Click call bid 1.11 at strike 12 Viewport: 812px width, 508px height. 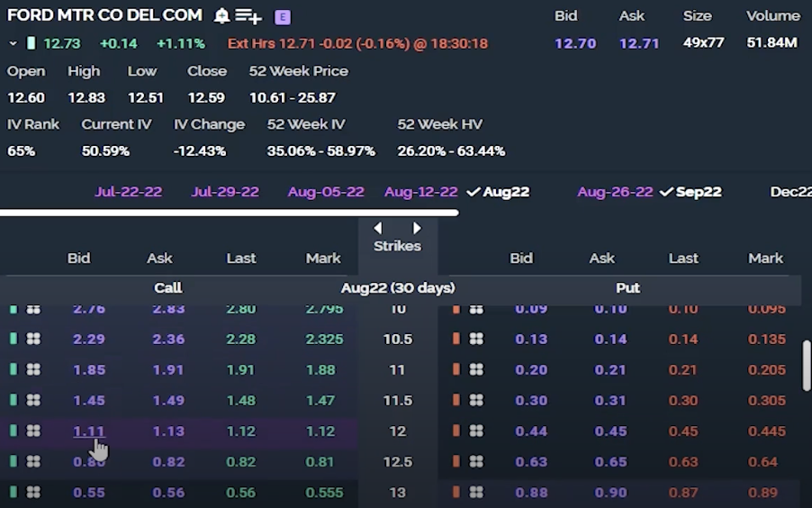click(89, 431)
